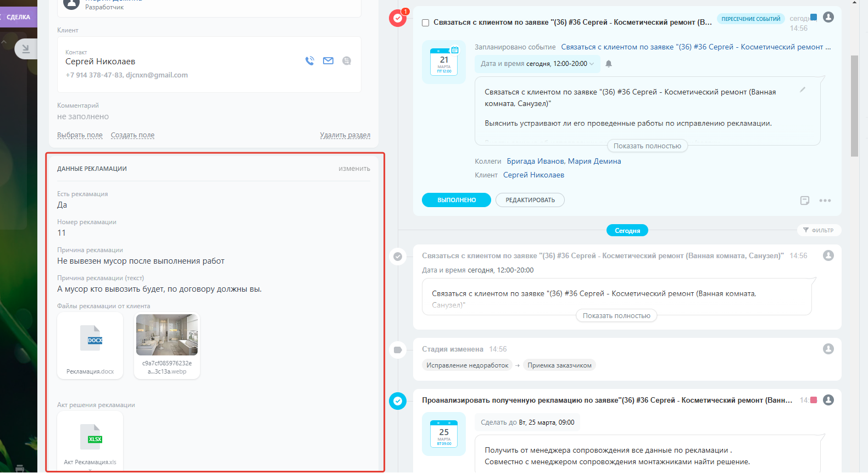The width and height of the screenshot is (868, 473).
Task: Click изменить in Данные рекламации section
Action: (x=354, y=169)
